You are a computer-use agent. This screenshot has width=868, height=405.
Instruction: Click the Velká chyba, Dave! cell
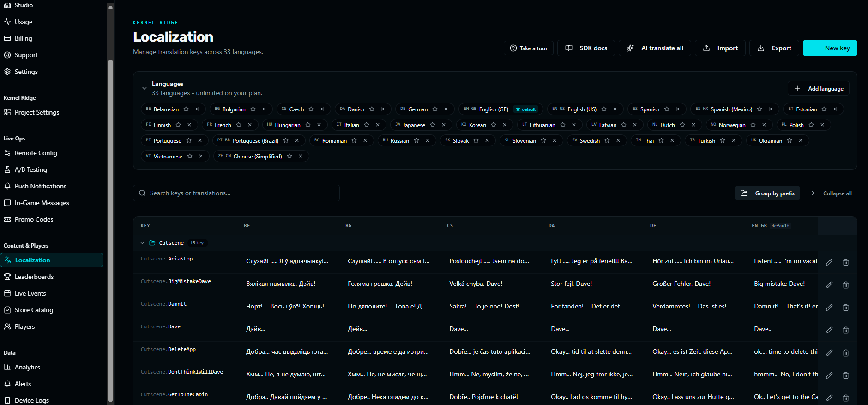(x=476, y=284)
